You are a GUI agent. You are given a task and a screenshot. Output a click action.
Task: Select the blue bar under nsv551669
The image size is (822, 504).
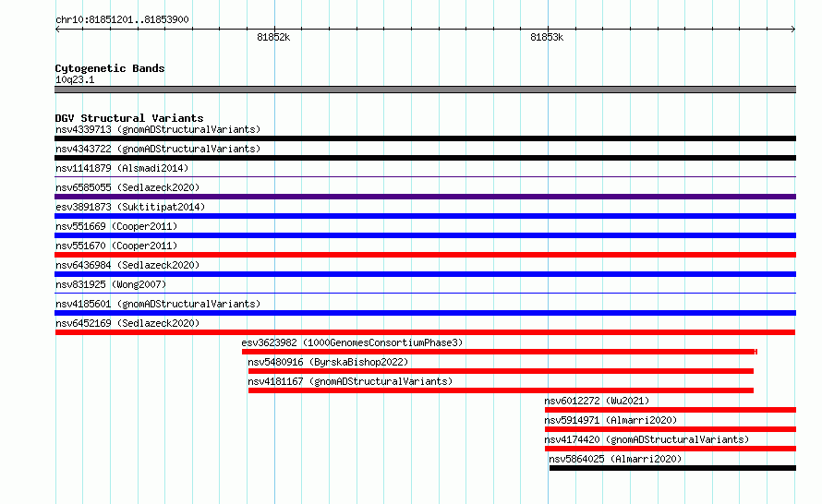click(x=425, y=235)
